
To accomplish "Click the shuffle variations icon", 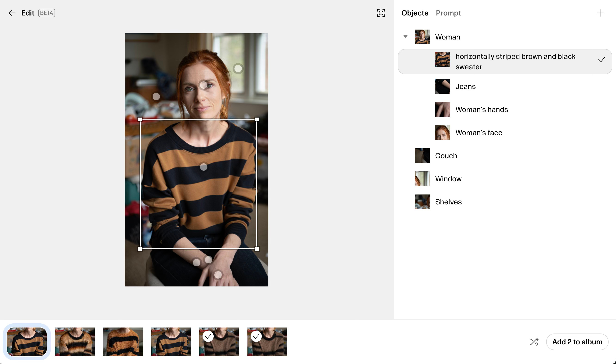I will pyautogui.click(x=534, y=342).
